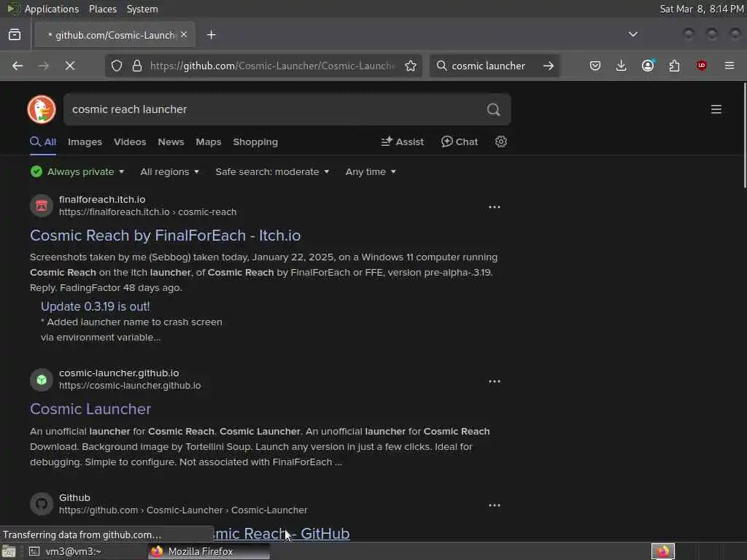
Task: Click the clock showing Sat Mar 8
Action: (702, 9)
